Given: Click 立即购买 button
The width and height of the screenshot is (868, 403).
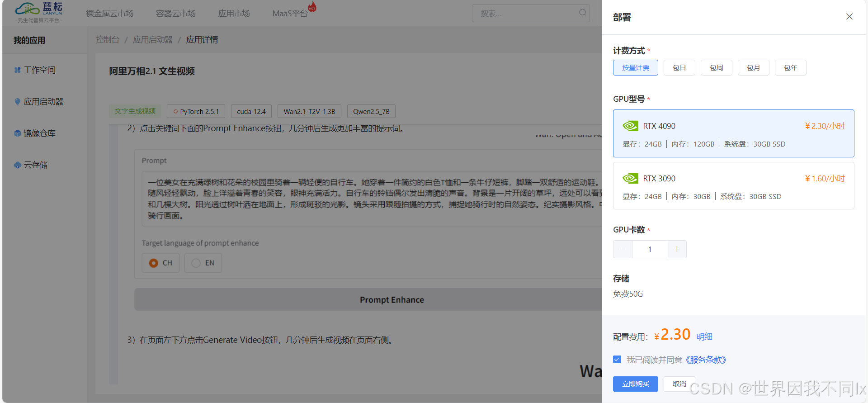Looking at the screenshot, I should pyautogui.click(x=636, y=384).
